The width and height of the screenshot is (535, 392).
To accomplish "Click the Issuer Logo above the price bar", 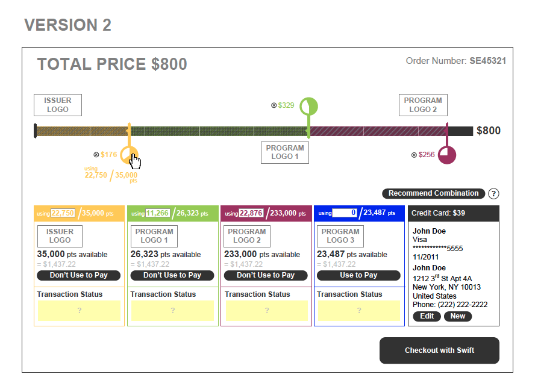I will pyautogui.click(x=58, y=105).
